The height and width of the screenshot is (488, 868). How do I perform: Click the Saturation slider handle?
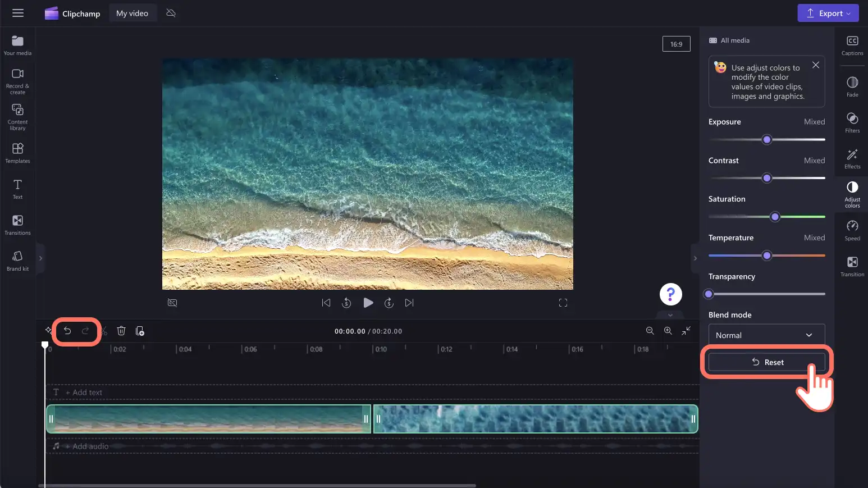click(775, 217)
